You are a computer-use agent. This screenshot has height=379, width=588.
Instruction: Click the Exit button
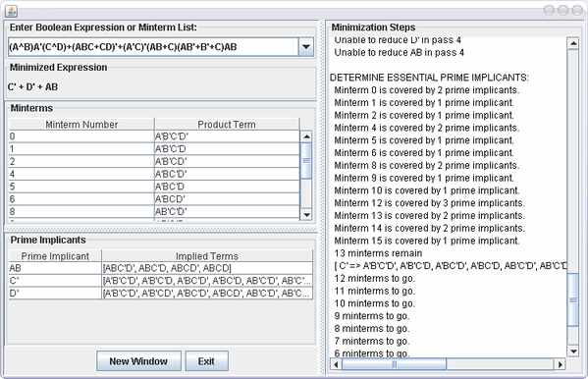click(206, 361)
